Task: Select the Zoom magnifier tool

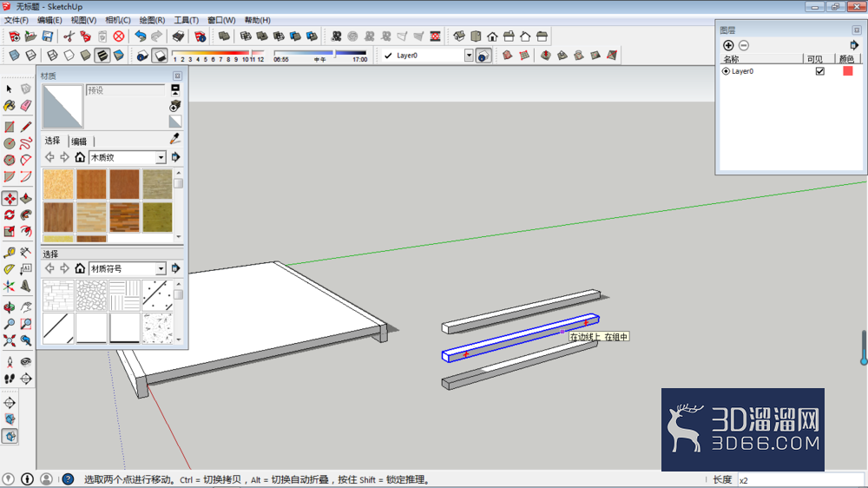Action: coord(10,324)
